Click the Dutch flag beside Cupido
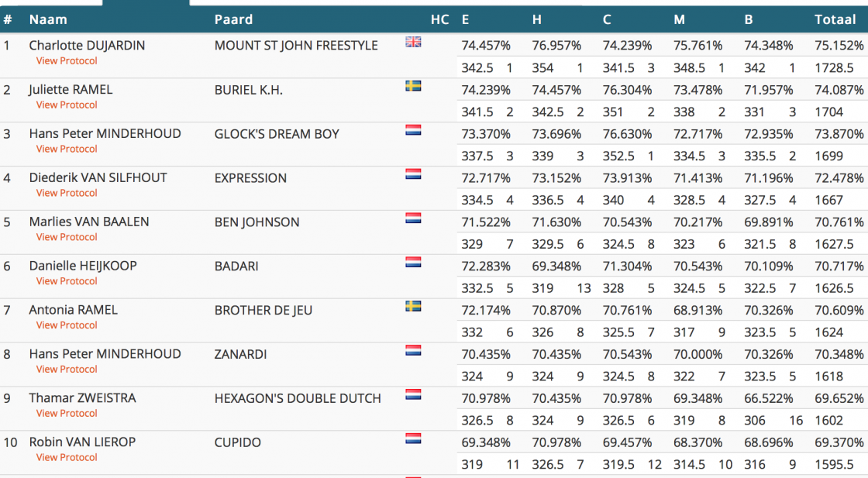 pyautogui.click(x=413, y=438)
